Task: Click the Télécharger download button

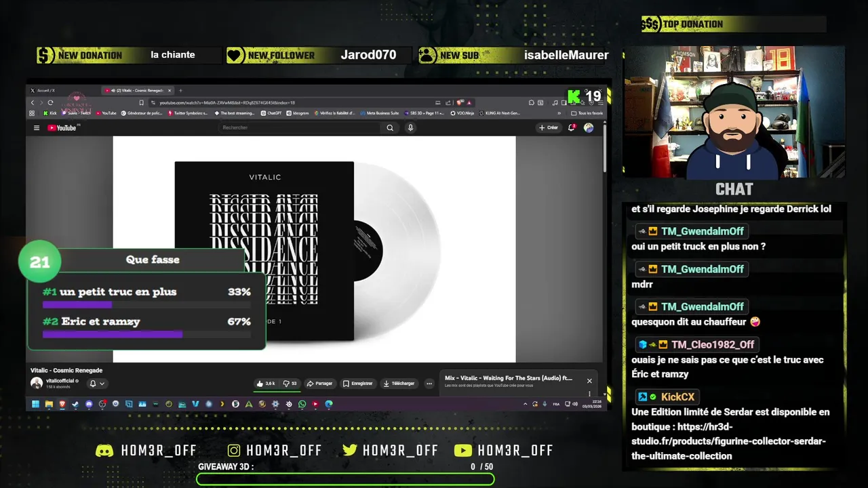Action: click(399, 384)
